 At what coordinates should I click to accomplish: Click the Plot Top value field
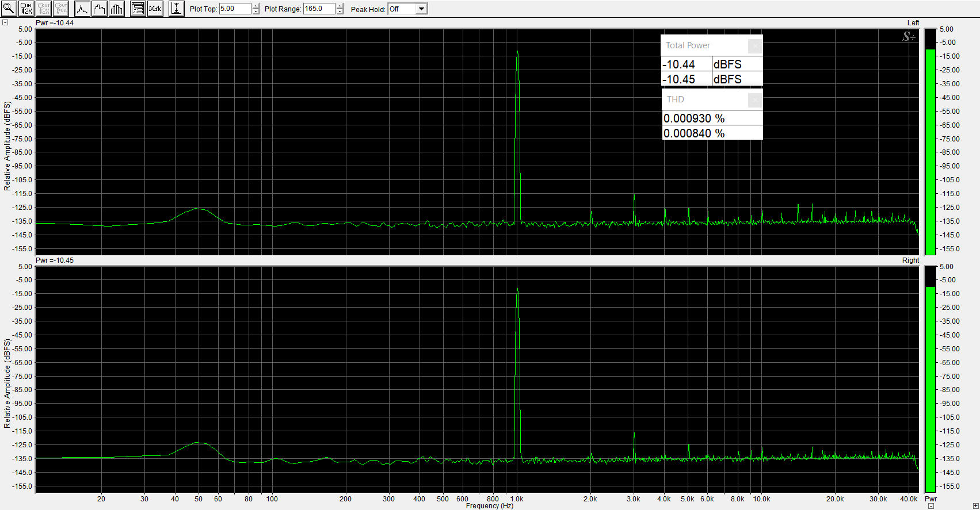click(x=235, y=9)
